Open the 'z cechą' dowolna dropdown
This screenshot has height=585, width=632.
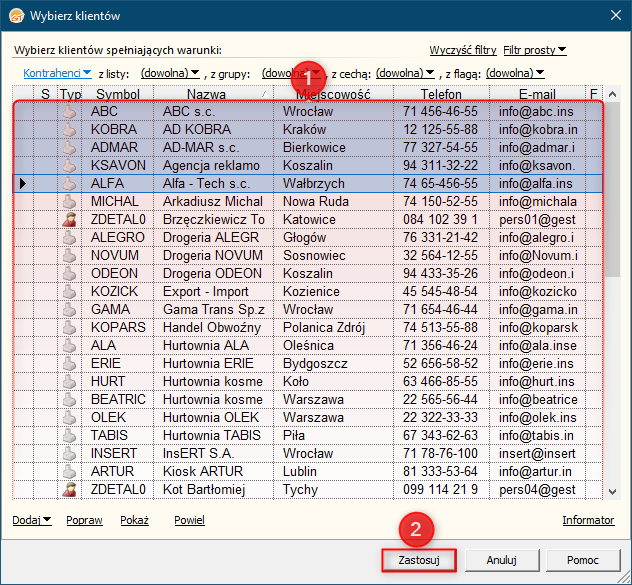(x=405, y=73)
